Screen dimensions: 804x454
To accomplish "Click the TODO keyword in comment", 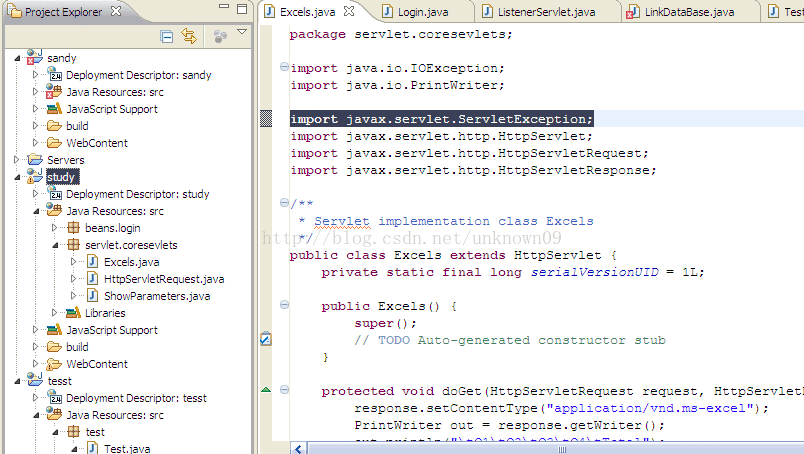I will click(394, 340).
